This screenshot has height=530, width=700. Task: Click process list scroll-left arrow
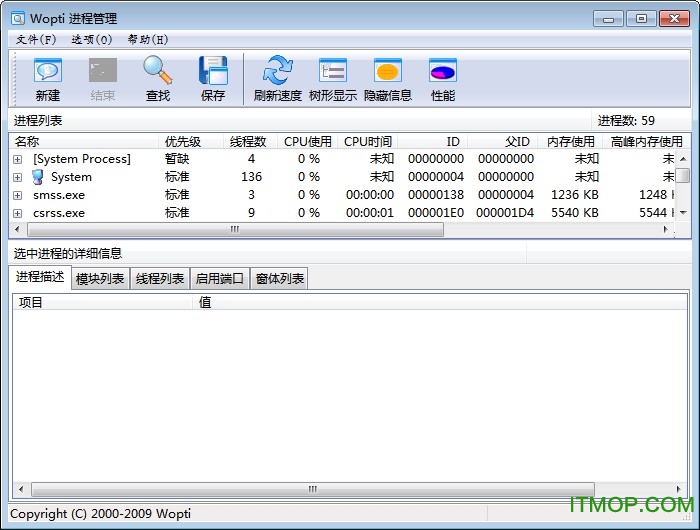tap(17, 230)
